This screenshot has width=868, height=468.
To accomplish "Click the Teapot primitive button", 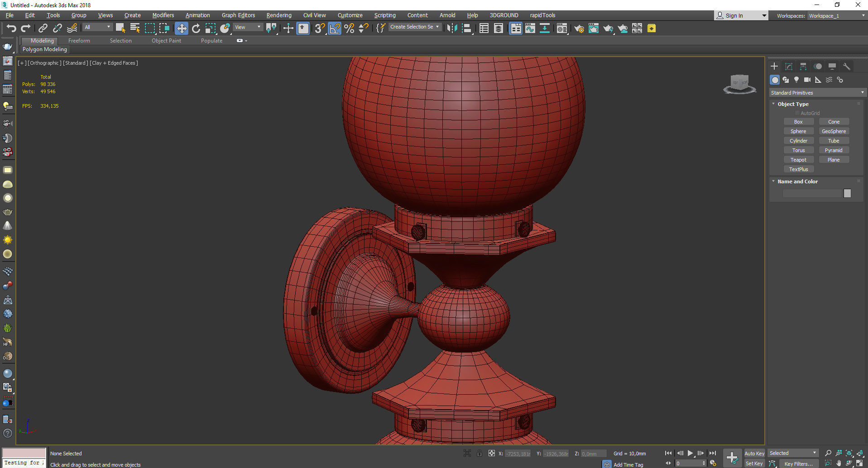I will [798, 160].
